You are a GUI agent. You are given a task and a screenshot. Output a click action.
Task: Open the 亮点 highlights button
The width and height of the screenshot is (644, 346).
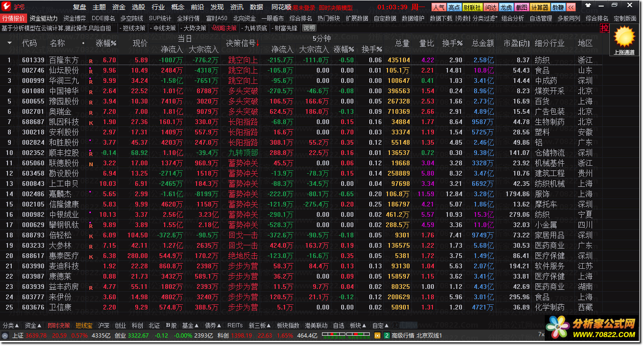[454, 7]
